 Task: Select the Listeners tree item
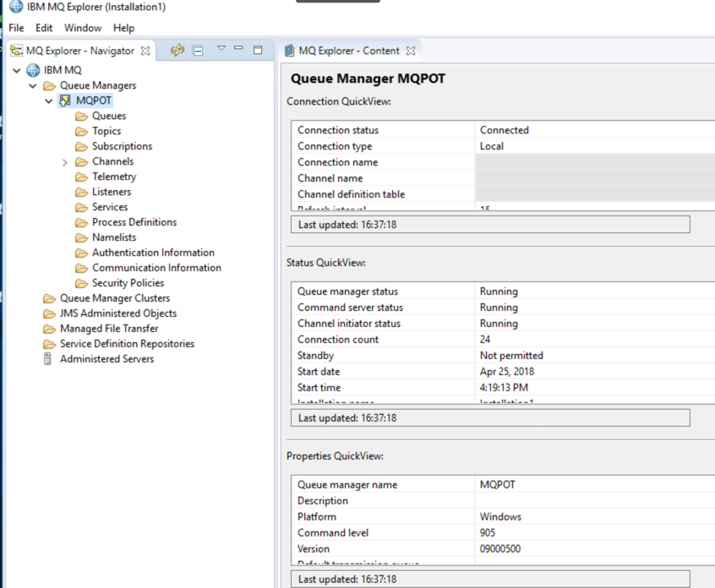[x=112, y=192]
